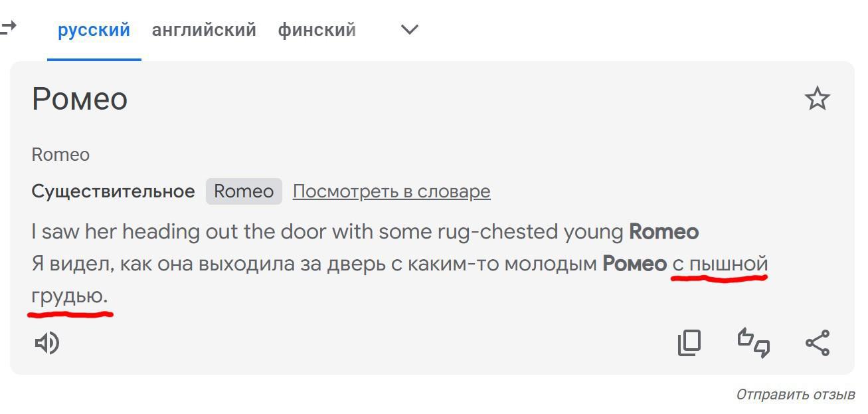The height and width of the screenshot is (414, 868).
Task: Click bold Romeo in English example
Action: (663, 232)
